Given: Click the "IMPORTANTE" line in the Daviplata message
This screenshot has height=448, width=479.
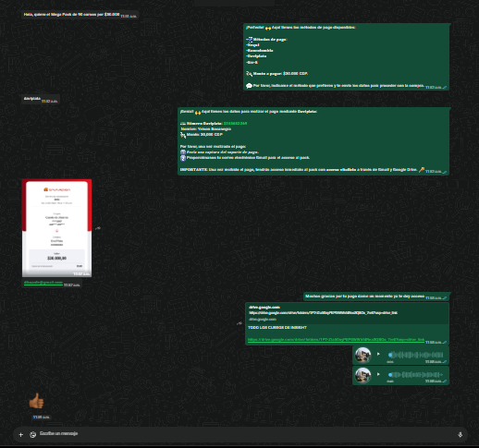Looking at the screenshot, I should point(299,170).
